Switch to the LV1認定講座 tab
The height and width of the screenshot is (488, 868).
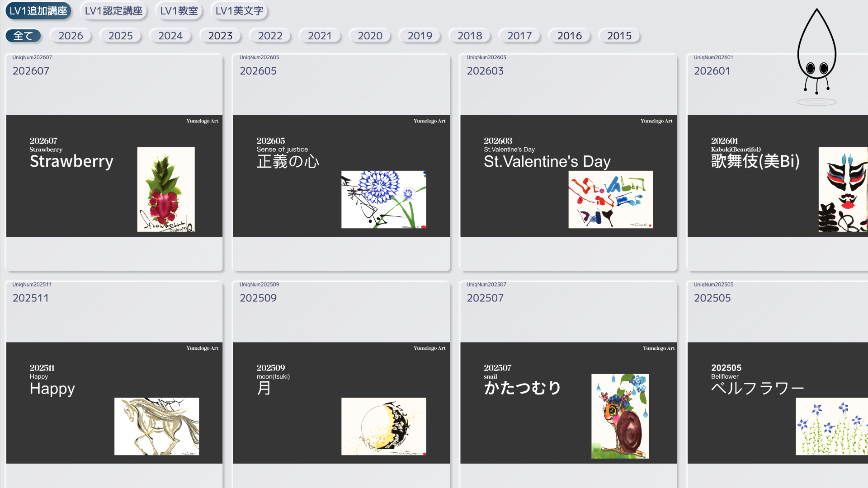[x=113, y=11]
